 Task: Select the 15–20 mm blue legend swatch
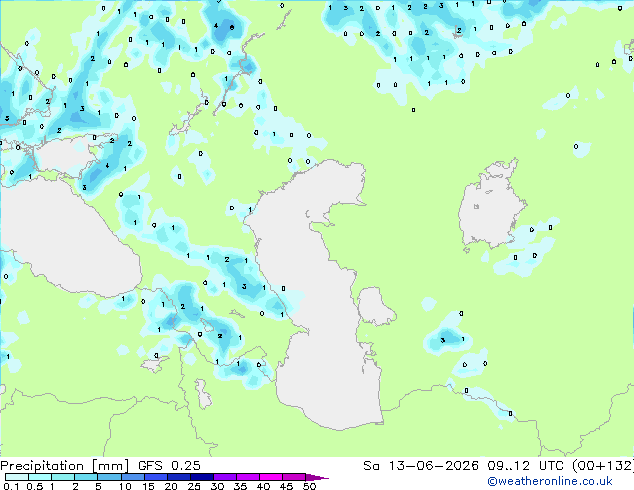click(x=155, y=477)
